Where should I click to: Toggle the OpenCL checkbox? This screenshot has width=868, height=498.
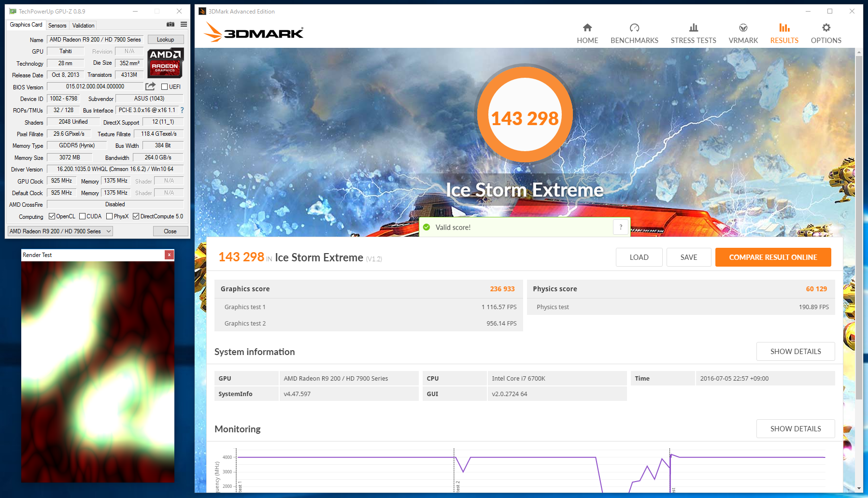pyautogui.click(x=52, y=216)
